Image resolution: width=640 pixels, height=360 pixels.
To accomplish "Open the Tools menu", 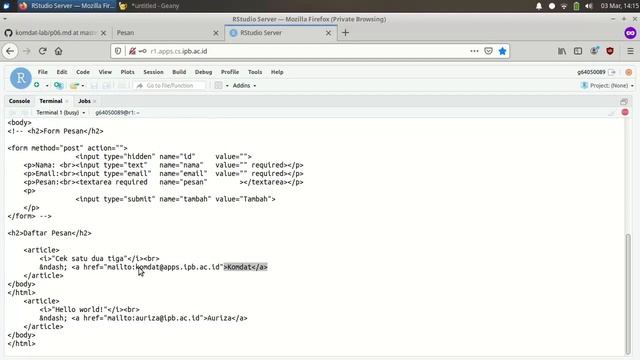I will tap(255, 72).
